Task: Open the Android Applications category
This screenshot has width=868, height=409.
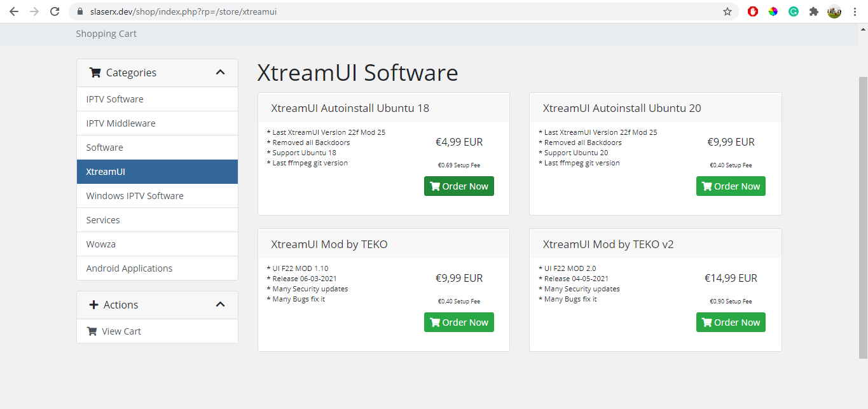Action: (x=157, y=268)
